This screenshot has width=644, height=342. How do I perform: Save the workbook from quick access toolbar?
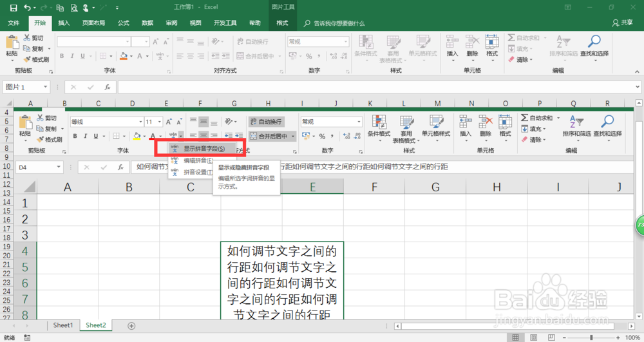click(x=13, y=7)
